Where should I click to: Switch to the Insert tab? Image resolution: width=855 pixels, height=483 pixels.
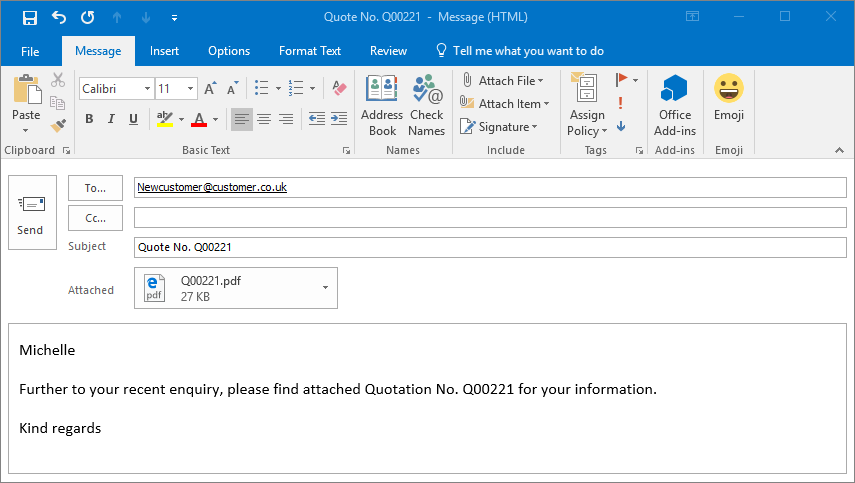[x=165, y=51]
